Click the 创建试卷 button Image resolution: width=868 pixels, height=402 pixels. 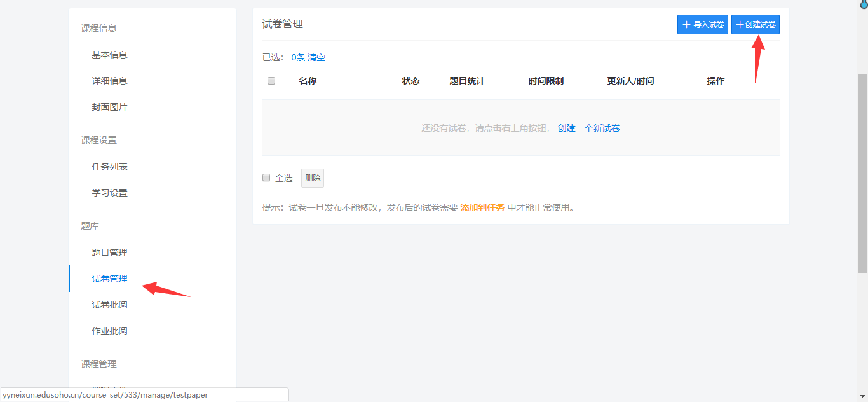pyautogui.click(x=755, y=25)
